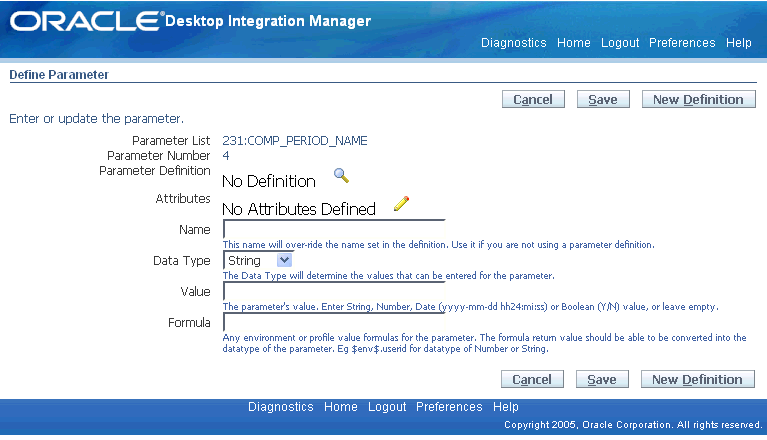Open the Parameter Definition search magnifier icon
767x440 pixels.
coord(341,175)
